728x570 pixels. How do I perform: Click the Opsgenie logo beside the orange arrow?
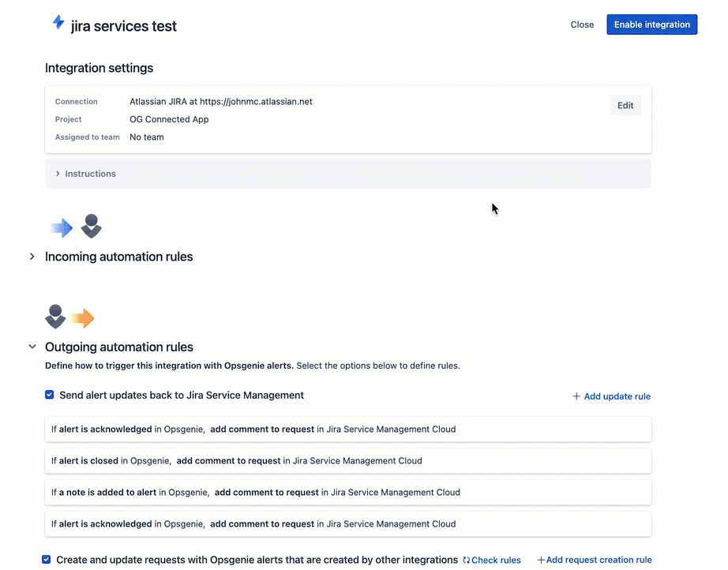coord(55,317)
